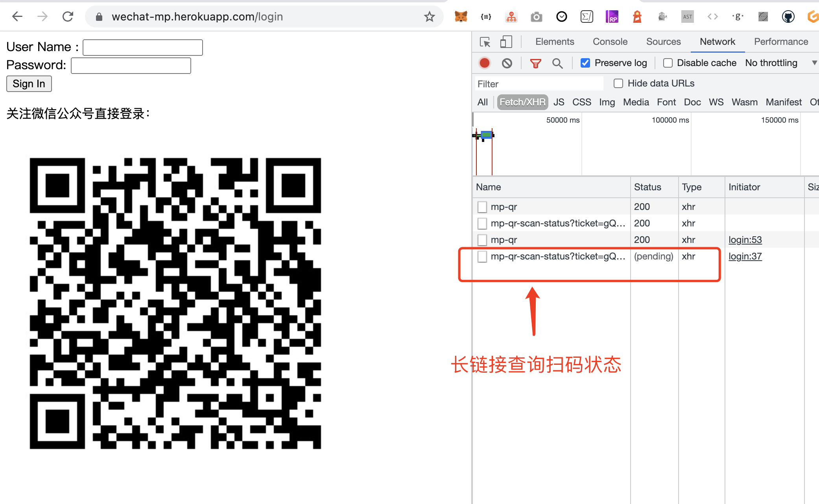This screenshot has width=819, height=504.
Task: Filter requests by CSS
Action: [582, 102]
